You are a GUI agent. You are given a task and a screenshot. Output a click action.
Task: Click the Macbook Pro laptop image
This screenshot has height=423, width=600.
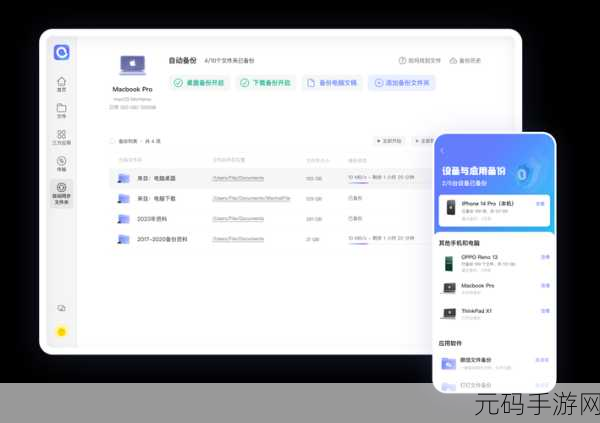coord(132,64)
